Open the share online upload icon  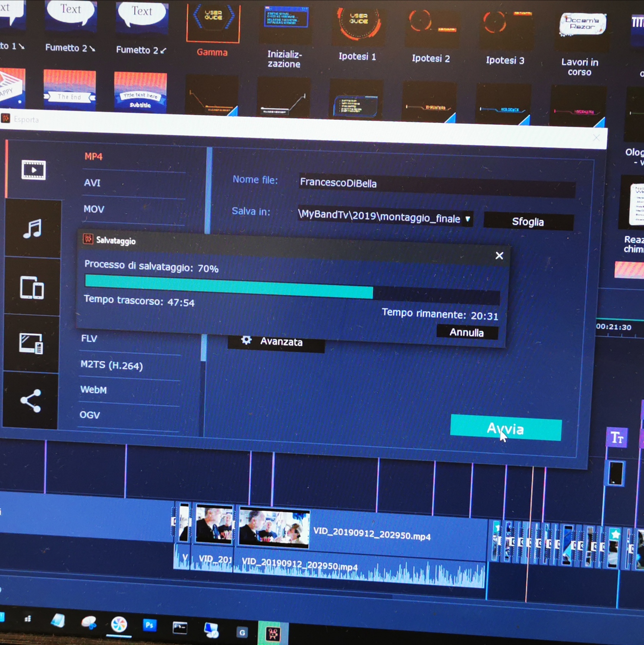tap(31, 401)
